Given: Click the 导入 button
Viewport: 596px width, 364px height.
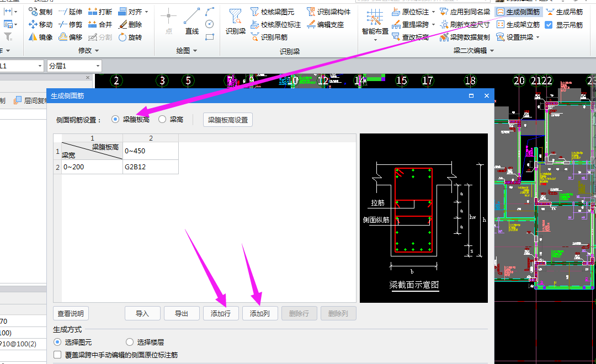Looking at the screenshot, I should click(x=142, y=313).
